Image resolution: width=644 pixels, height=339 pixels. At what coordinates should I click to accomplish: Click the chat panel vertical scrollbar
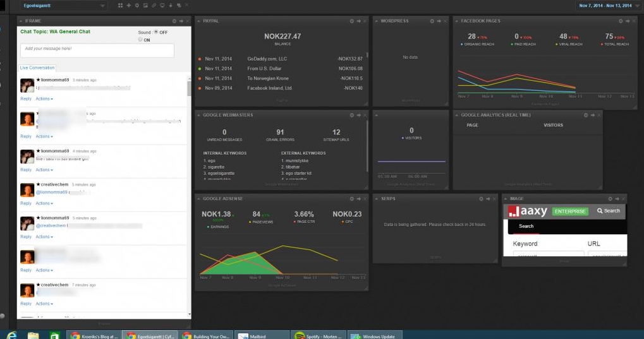(189, 88)
